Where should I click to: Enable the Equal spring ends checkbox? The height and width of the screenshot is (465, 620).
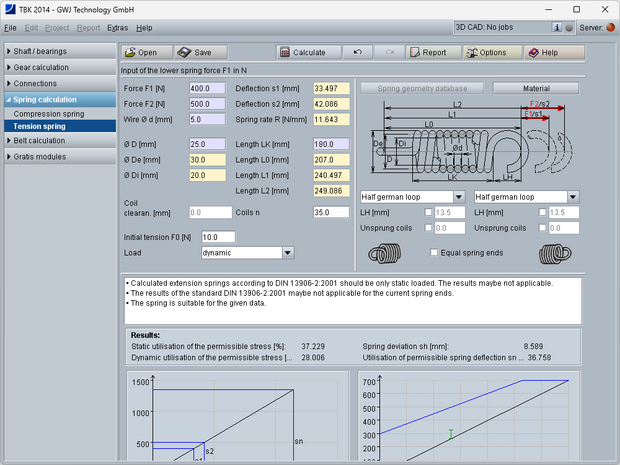[434, 252]
